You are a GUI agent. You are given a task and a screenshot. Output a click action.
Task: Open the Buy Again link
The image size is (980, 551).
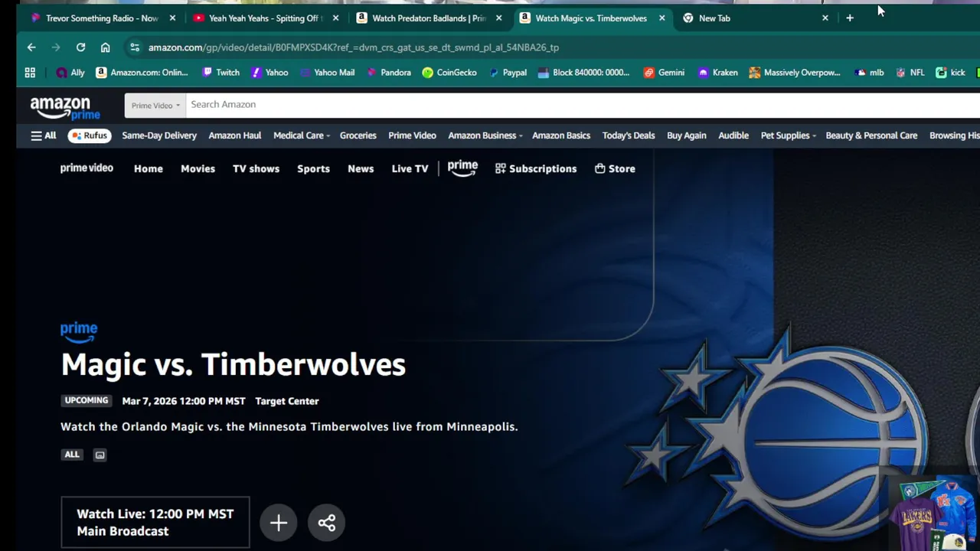(687, 135)
